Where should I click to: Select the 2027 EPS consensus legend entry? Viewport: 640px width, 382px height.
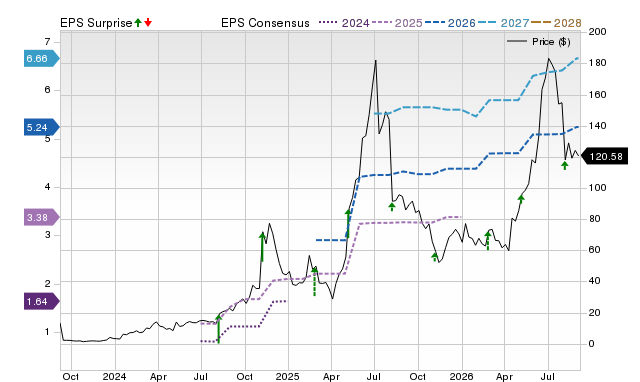pyautogui.click(x=503, y=23)
